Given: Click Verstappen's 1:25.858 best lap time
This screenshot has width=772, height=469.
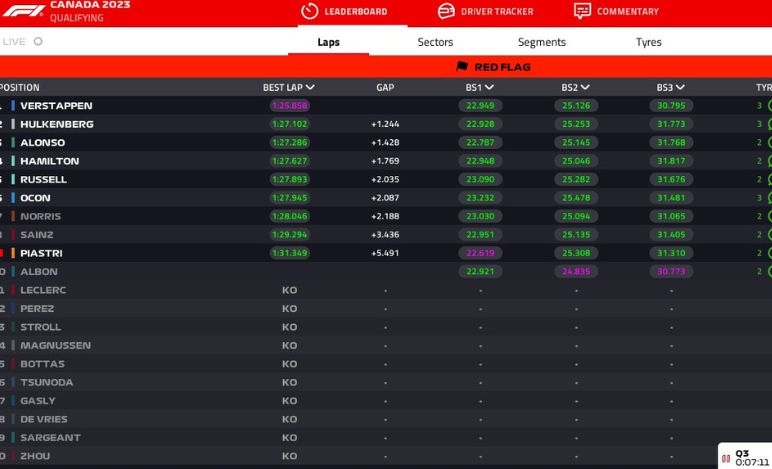Looking at the screenshot, I should (289, 105).
